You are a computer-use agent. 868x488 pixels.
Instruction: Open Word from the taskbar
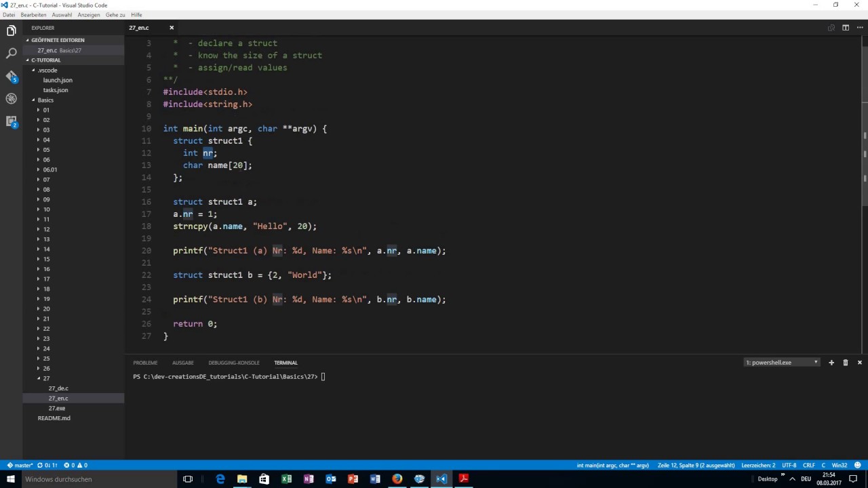(375, 479)
